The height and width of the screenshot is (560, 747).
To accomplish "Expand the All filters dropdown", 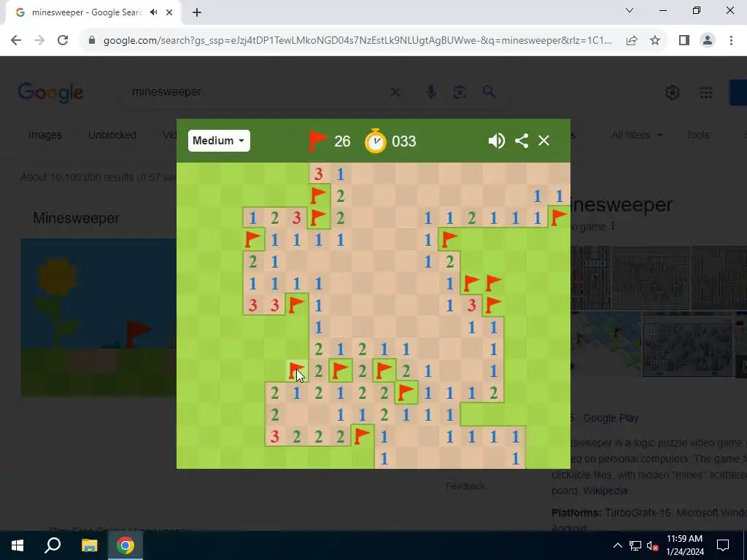I will (x=636, y=135).
